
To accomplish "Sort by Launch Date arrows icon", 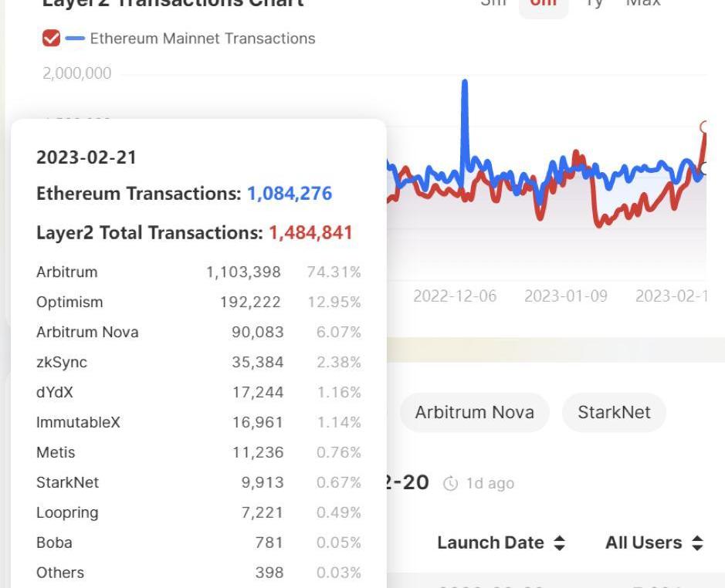I will (560, 542).
